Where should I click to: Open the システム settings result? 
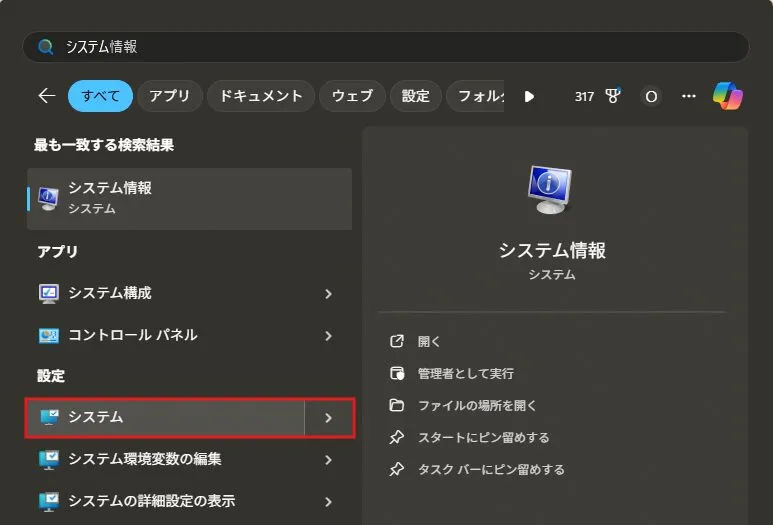(166, 418)
